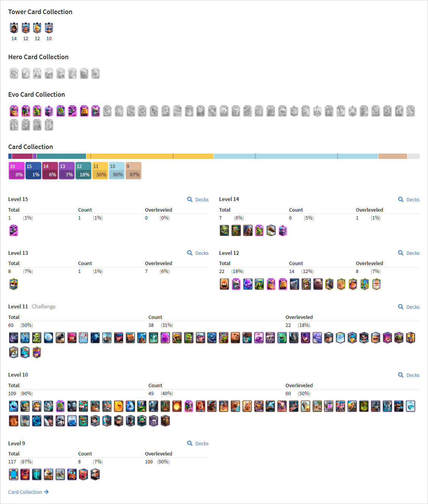The width and height of the screenshot is (428, 504).
Task: Select the Ice Spirit card in Level 10
Action: pos(14,406)
